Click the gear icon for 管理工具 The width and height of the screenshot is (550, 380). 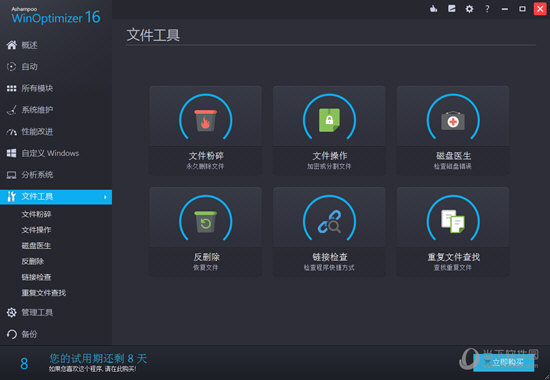[x=12, y=313]
